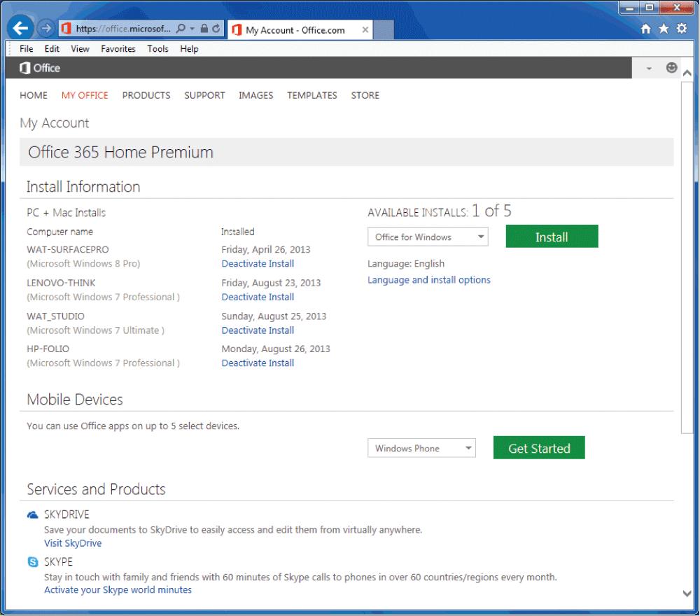Click the HP-FOLIO computer name

pos(48,349)
